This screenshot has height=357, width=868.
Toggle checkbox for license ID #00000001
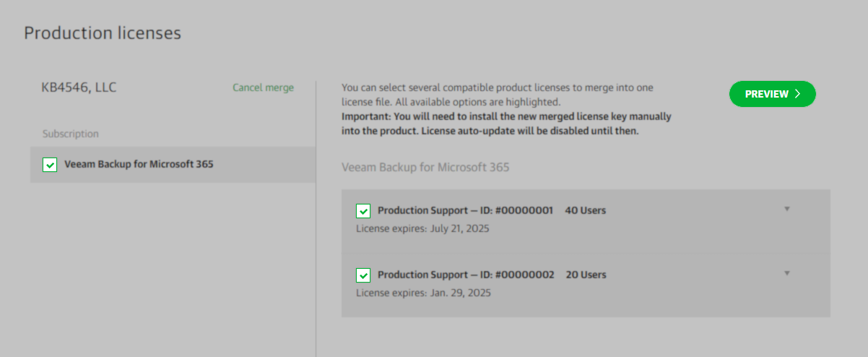click(363, 211)
